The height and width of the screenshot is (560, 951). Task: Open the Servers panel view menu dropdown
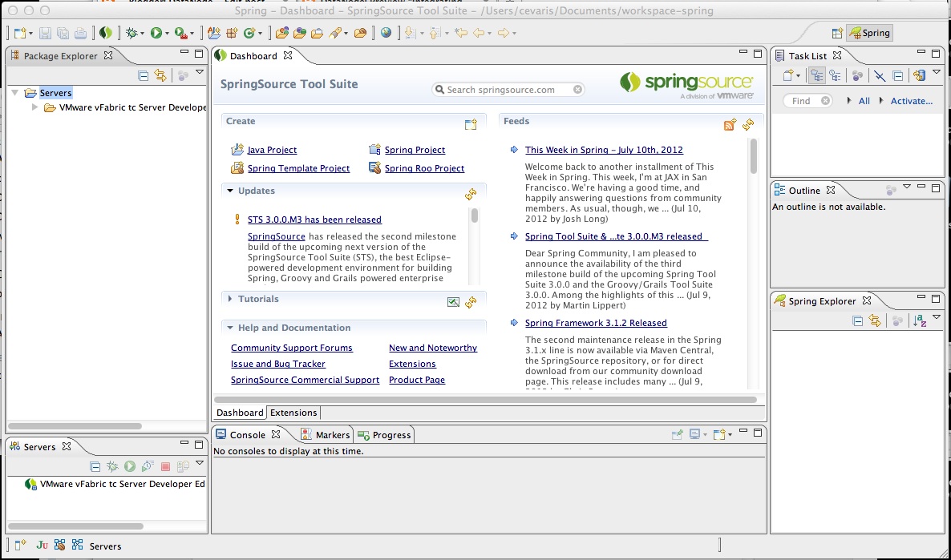pyautogui.click(x=200, y=463)
